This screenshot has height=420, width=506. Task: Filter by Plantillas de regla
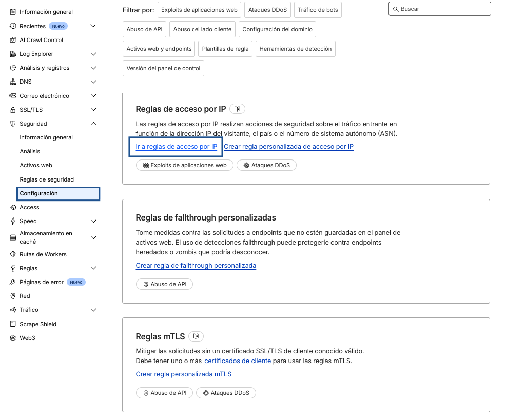(225, 49)
